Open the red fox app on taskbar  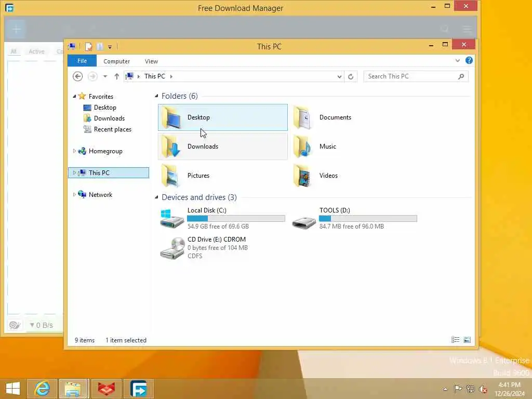pyautogui.click(x=106, y=389)
